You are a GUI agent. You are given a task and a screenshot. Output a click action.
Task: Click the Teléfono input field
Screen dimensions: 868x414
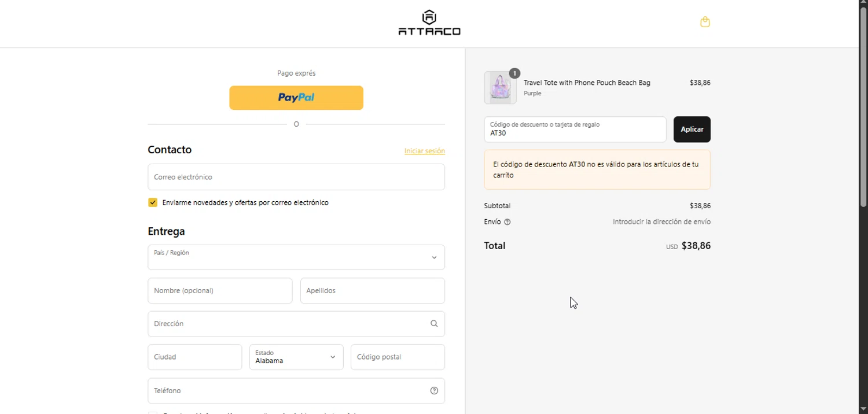click(296, 391)
